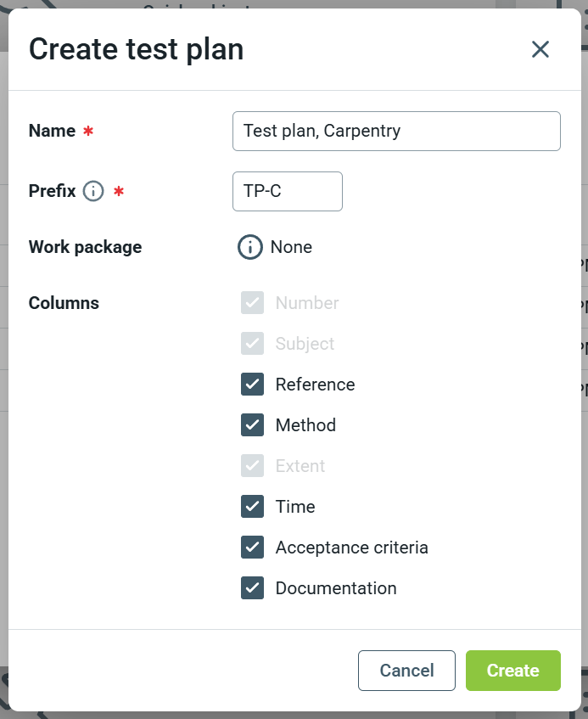Screen dimensions: 588x719
Task: Uncheck the Acceptance criteria checkbox
Action: click(253, 548)
